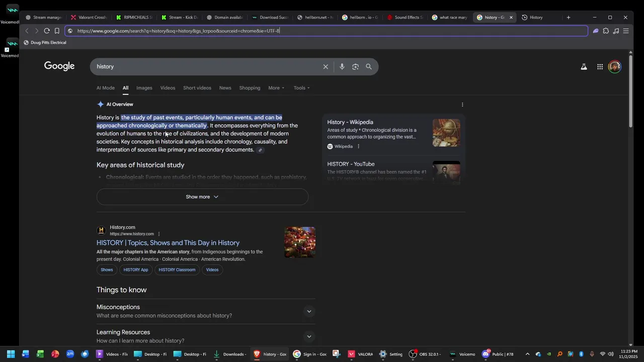
Task: Expand the Learning Resources section
Action: 206,336
